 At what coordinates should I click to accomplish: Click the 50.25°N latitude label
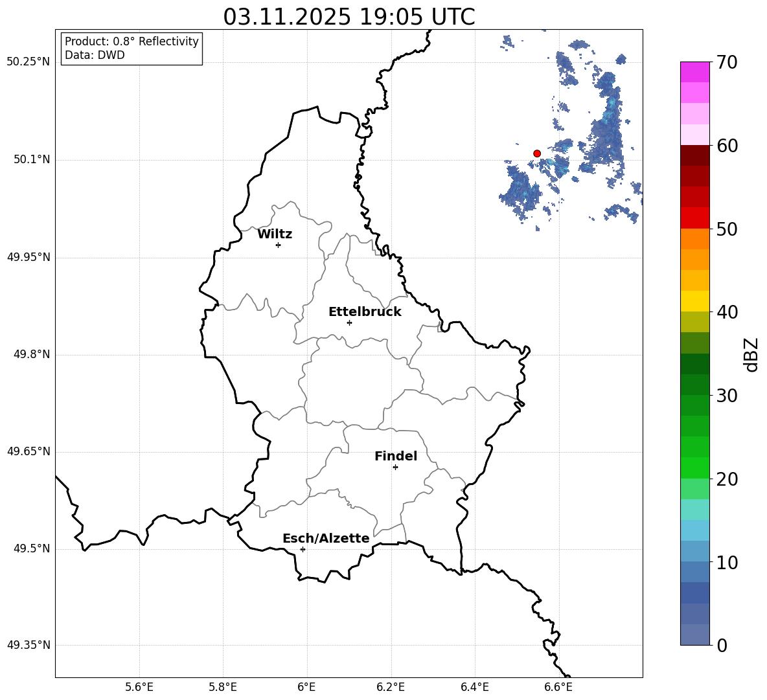pyautogui.click(x=29, y=62)
